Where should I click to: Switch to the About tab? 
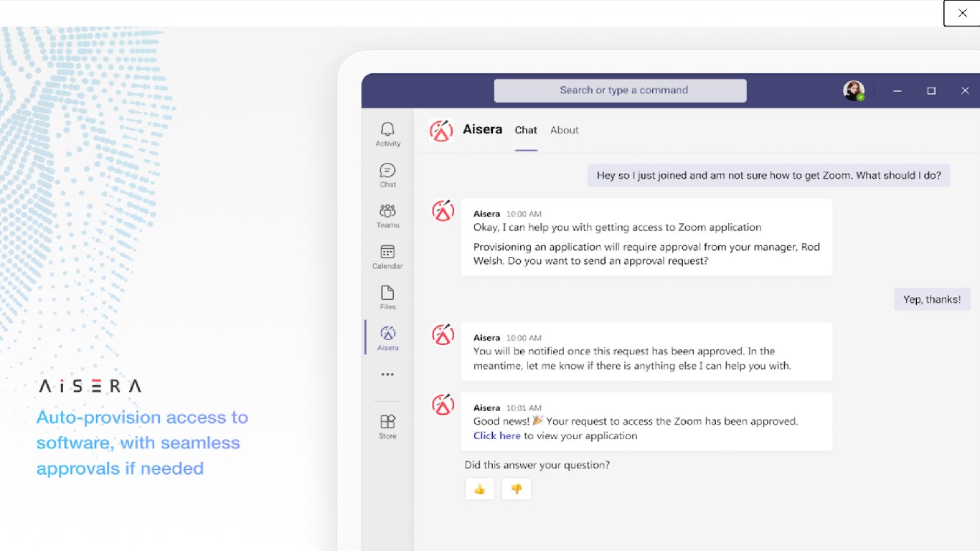(565, 131)
